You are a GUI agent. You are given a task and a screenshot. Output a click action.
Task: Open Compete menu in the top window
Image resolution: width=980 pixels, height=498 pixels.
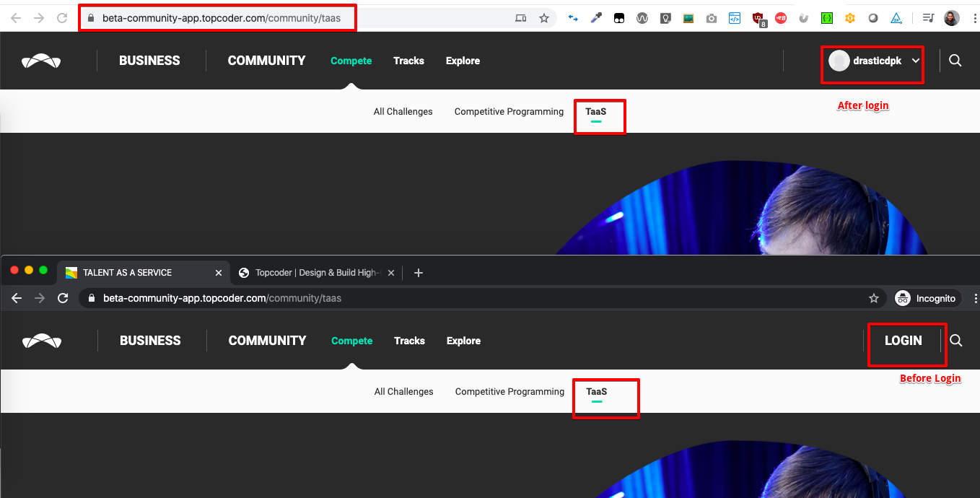tap(351, 61)
